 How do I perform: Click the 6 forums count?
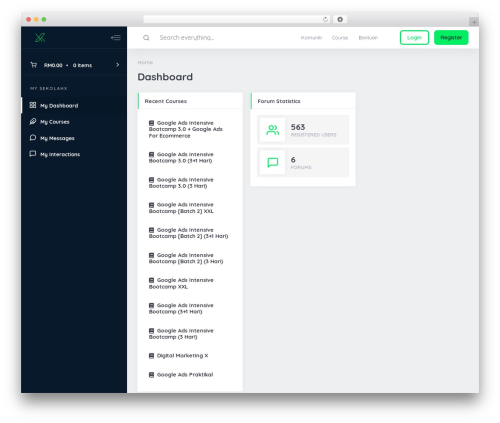point(293,160)
